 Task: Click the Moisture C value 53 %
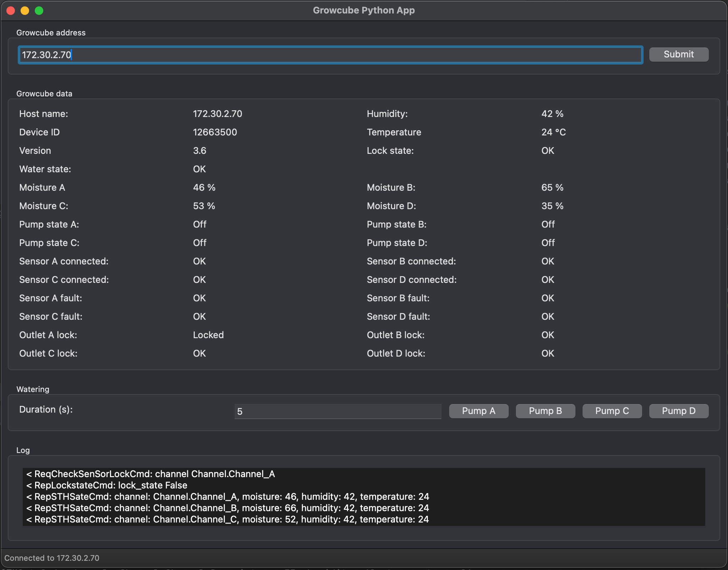204,206
